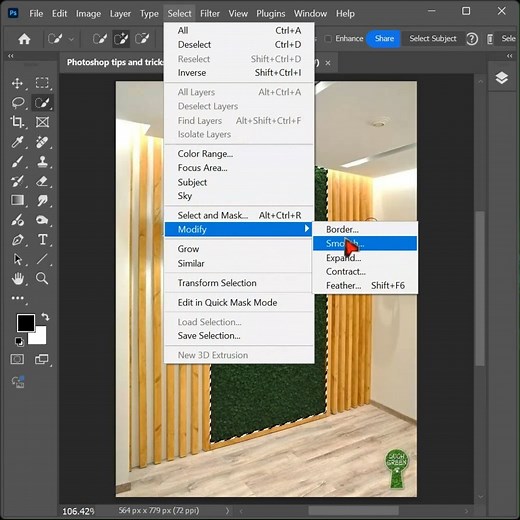Open the status bar info arrow
The width and height of the screenshot is (520, 520).
227,510
